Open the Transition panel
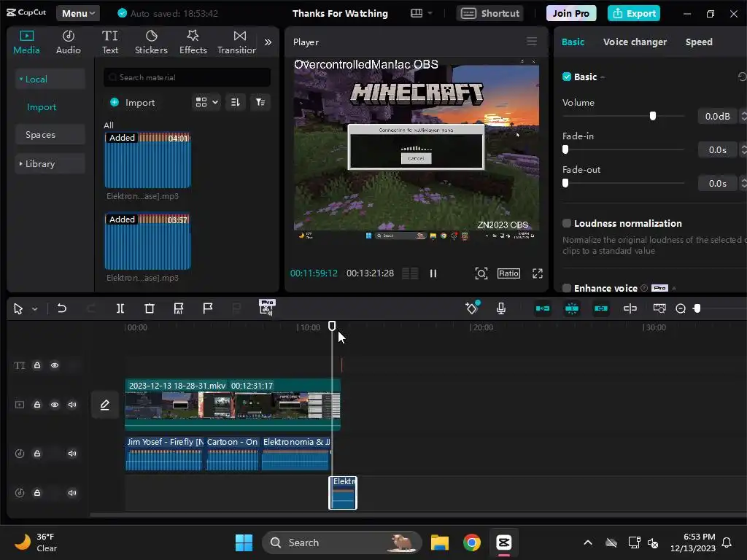Screen dimensions: 747x560 coord(237,42)
